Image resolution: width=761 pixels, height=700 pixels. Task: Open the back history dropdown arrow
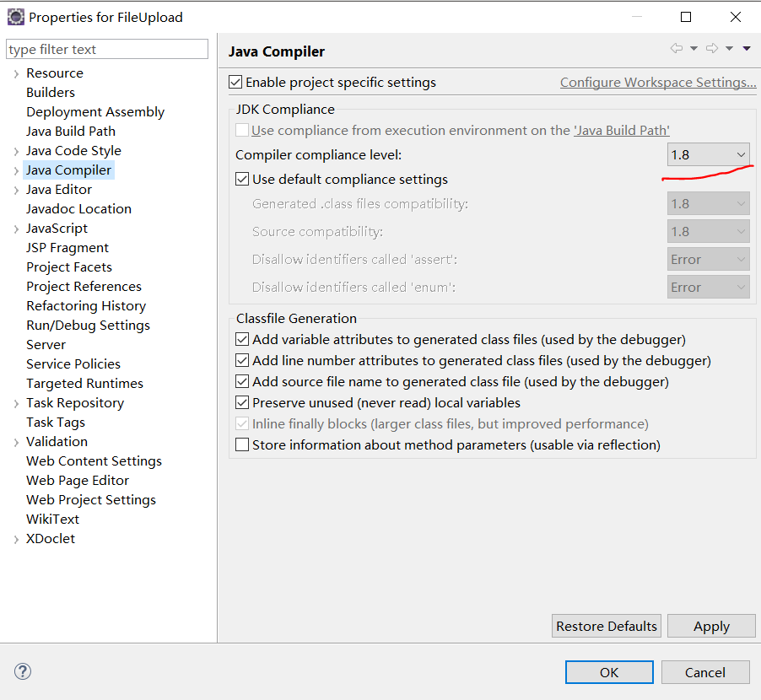(694, 49)
